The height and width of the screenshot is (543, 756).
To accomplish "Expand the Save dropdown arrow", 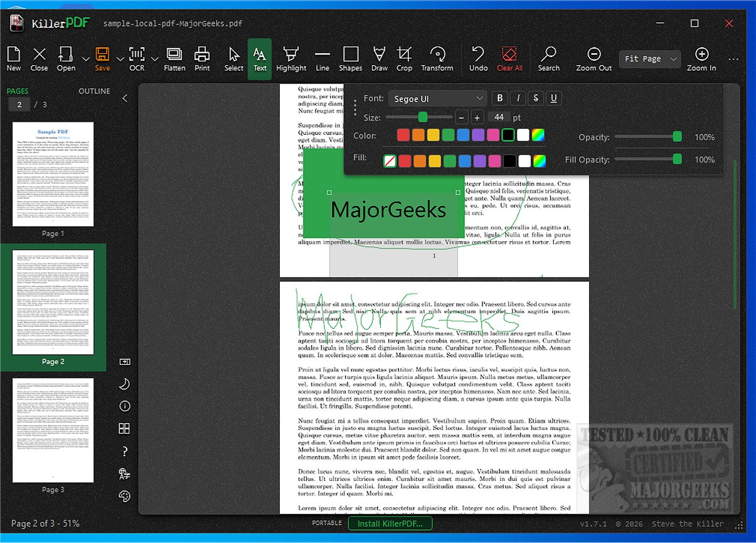I will [120, 59].
